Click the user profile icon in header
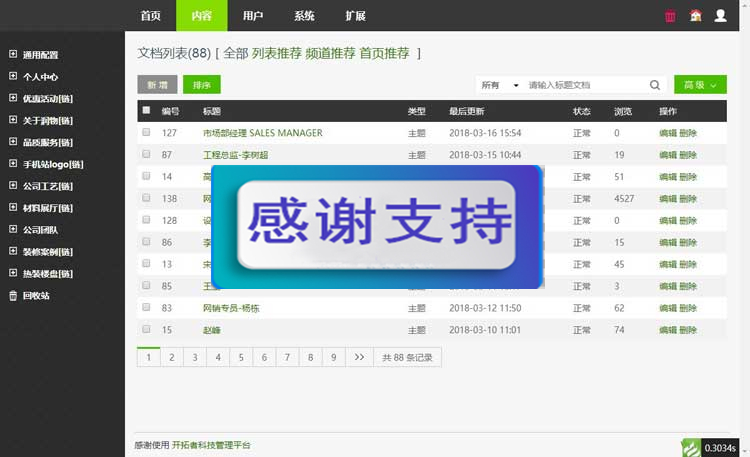This screenshot has height=457, width=750. click(x=721, y=16)
